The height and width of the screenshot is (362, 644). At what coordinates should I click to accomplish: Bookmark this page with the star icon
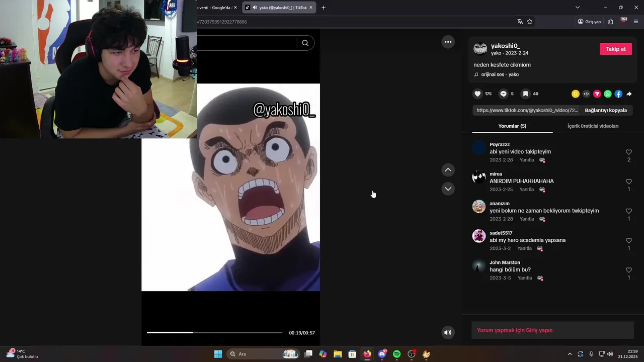tap(529, 22)
